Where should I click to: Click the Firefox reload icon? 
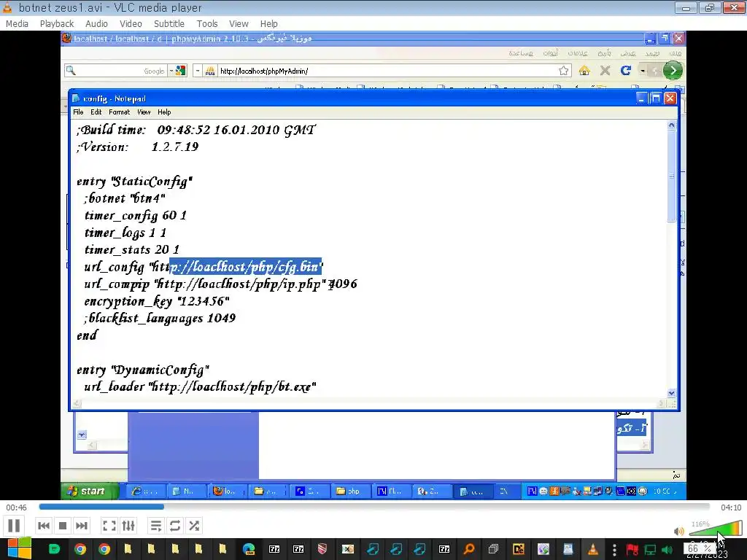626,71
